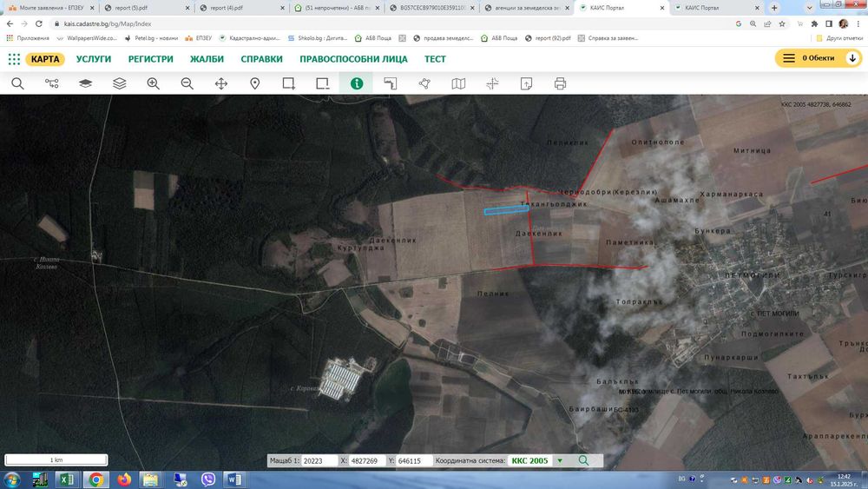Activate the pan/move arrows tool

click(x=220, y=83)
